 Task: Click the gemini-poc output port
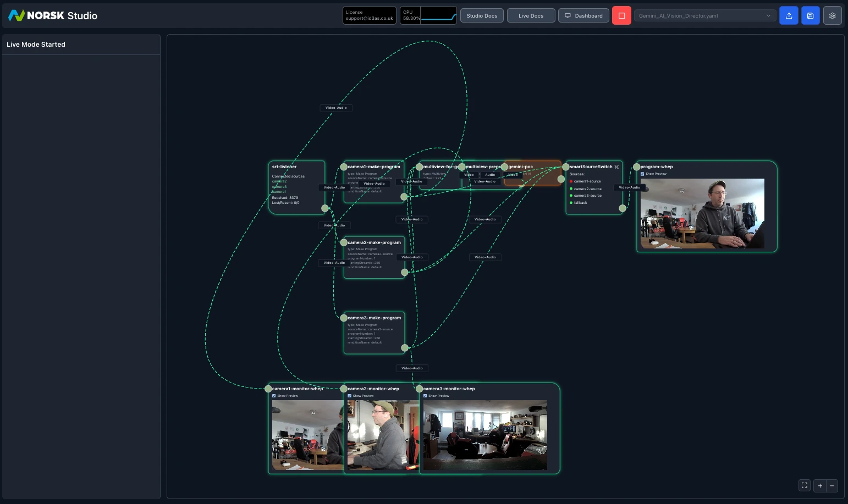[x=561, y=179]
